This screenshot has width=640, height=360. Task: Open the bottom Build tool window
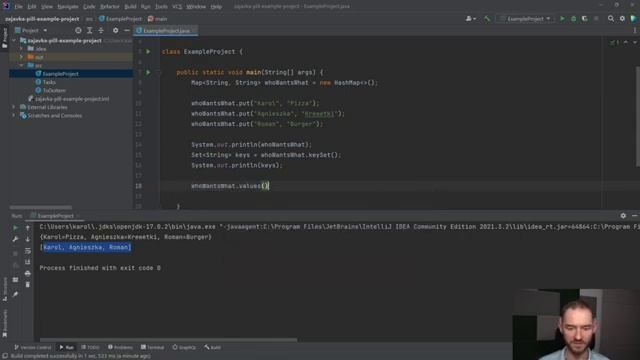[213, 347]
